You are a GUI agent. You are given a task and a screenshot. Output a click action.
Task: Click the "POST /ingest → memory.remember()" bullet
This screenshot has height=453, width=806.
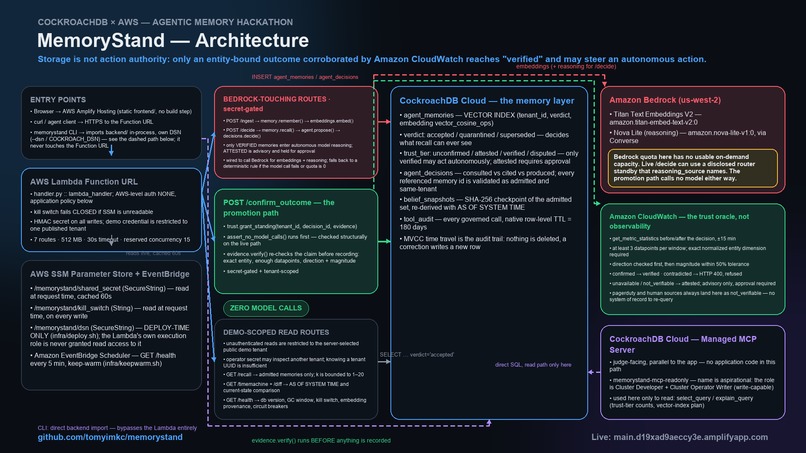point(288,121)
